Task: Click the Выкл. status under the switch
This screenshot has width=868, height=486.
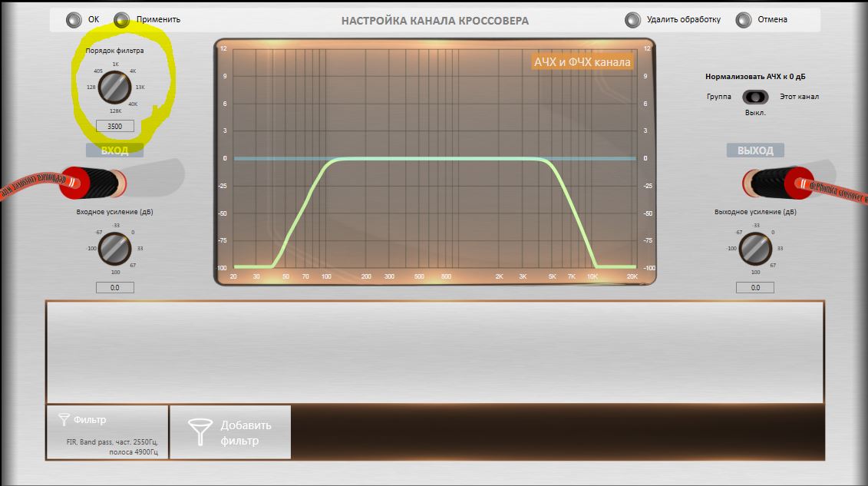Action: (x=755, y=112)
